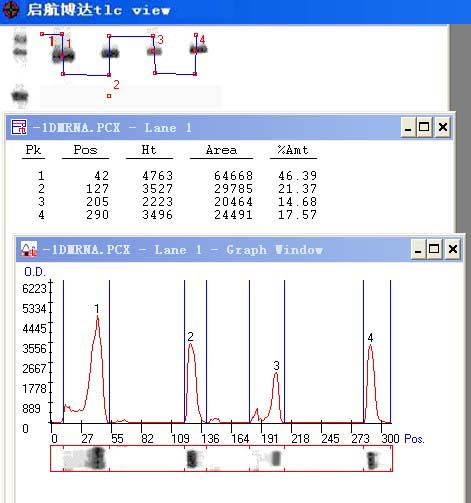This screenshot has height=503, width=471.
Task: Click the lane marker labeled 2 in gel image
Action: (x=116, y=85)
